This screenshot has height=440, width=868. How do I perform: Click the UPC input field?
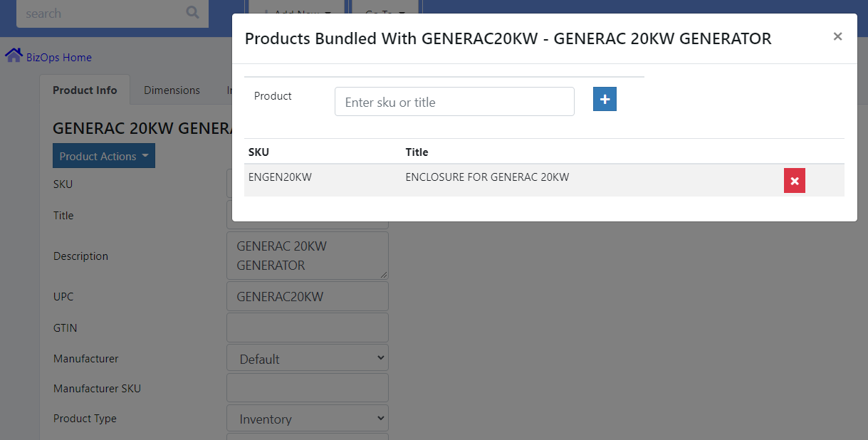click(307, 296)
